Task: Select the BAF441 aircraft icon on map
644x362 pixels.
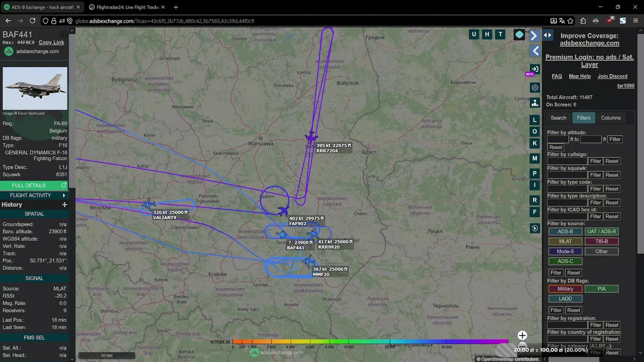Action: click(282, 235)
